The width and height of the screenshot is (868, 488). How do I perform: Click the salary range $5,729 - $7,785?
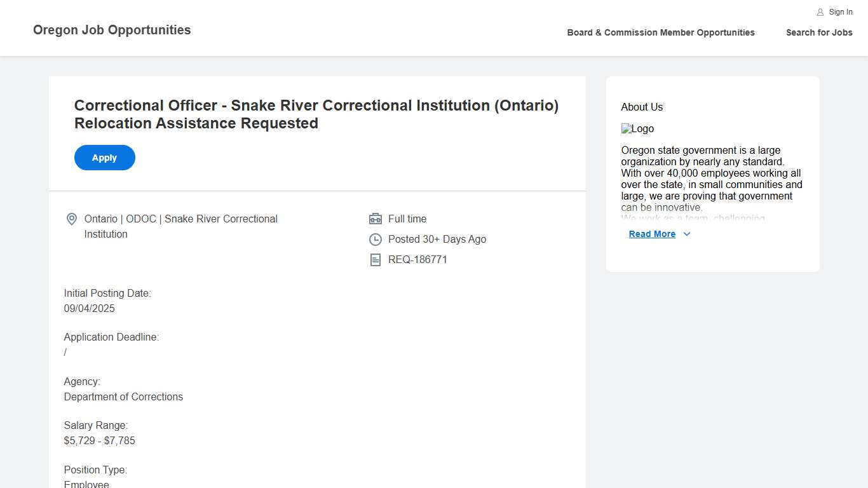tap(100, 440)
